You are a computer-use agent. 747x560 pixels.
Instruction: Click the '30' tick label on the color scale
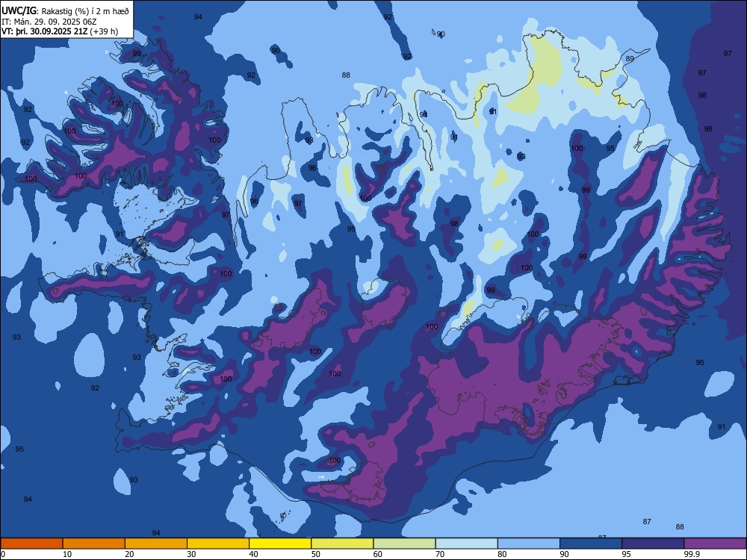191,554
